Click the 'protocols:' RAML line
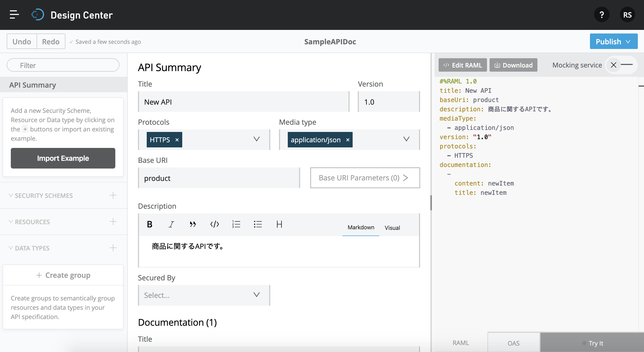This screenshot has width=644, height=352. [x=458, y=146]
